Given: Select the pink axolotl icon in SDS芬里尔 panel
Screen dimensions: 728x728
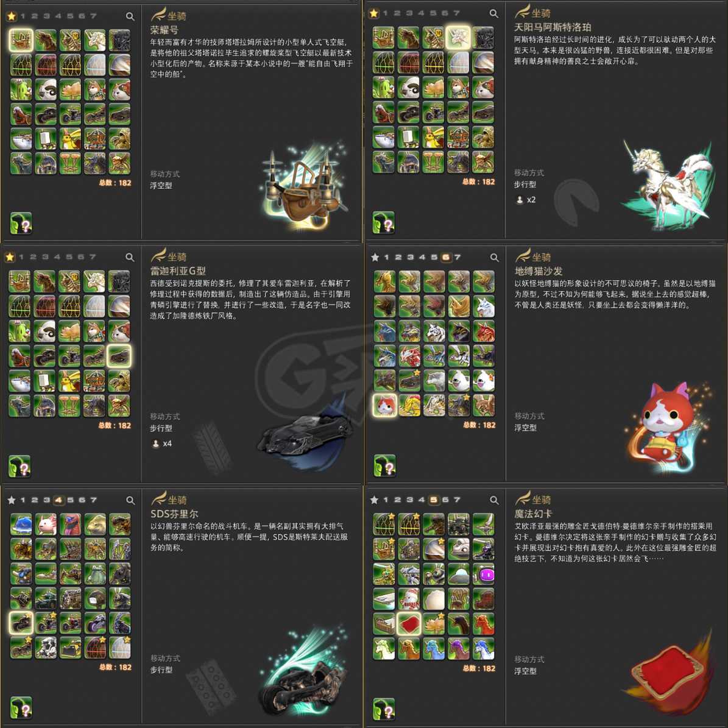Looking at the screenshot, I should (46, 524).
